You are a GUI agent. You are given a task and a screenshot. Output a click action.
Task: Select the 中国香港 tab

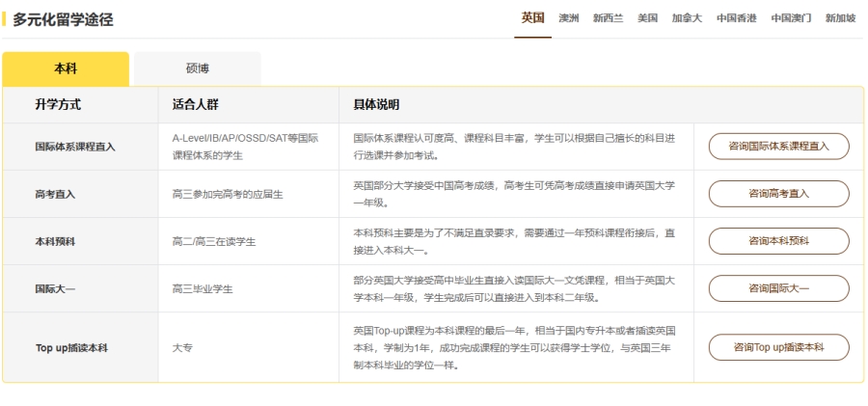736,18
